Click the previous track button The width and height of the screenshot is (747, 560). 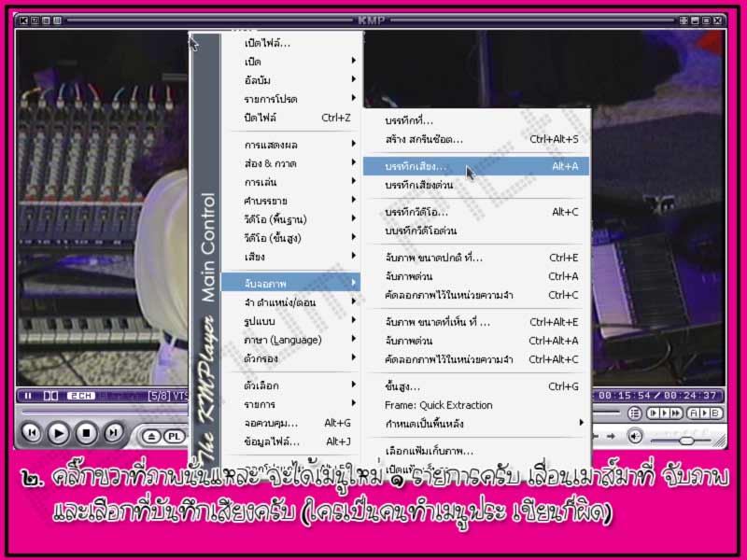(32, 433)
